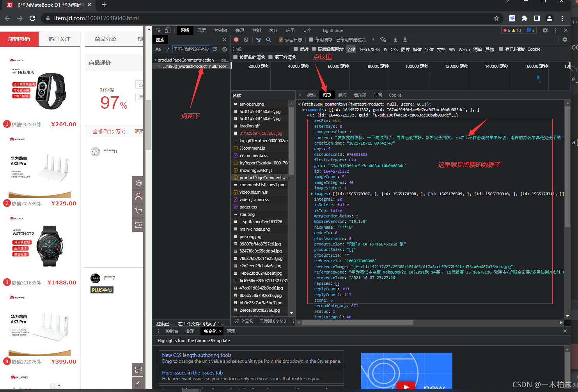The height and width of the screenshot is (392, 578).
Task: Toggle the 保留日志 checkbox
Action: point(281,40)
